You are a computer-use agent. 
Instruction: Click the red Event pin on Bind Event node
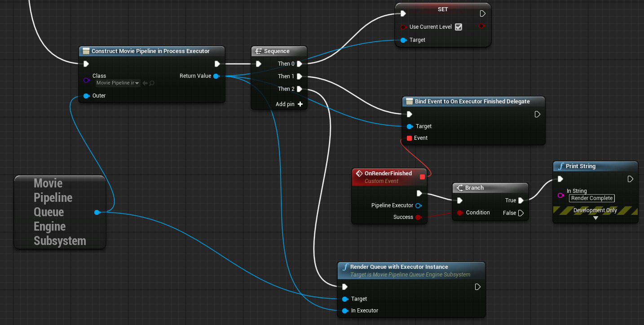[409, 138]
